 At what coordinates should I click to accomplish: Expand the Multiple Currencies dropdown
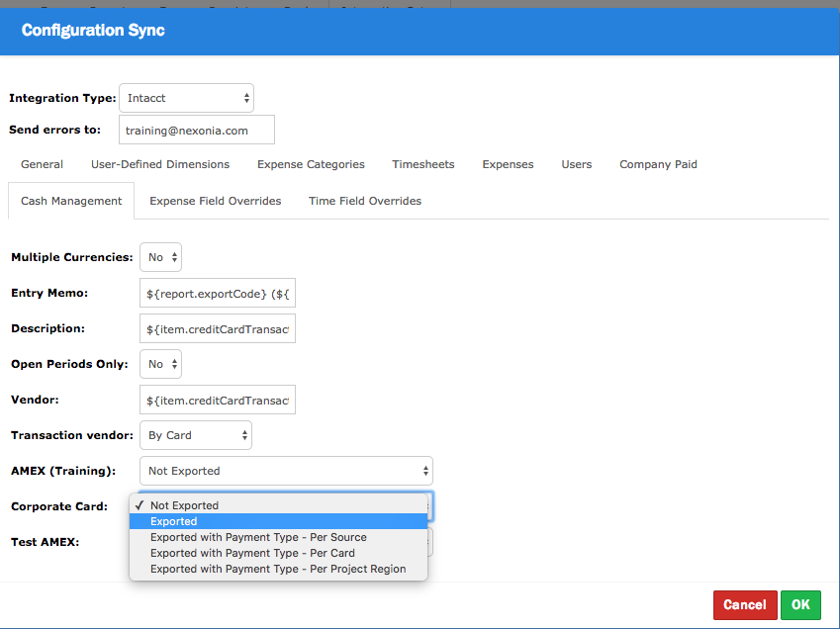coord(160,257)
